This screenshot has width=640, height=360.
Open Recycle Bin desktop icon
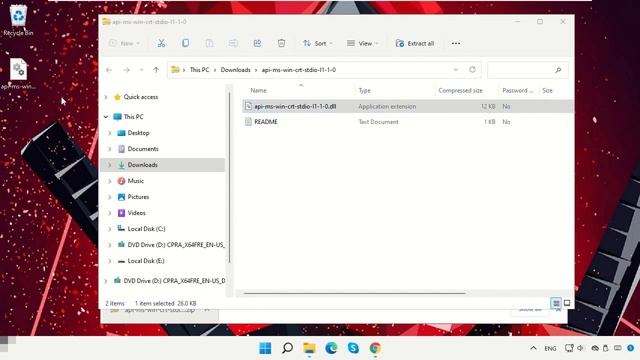[x=18, y=20]
